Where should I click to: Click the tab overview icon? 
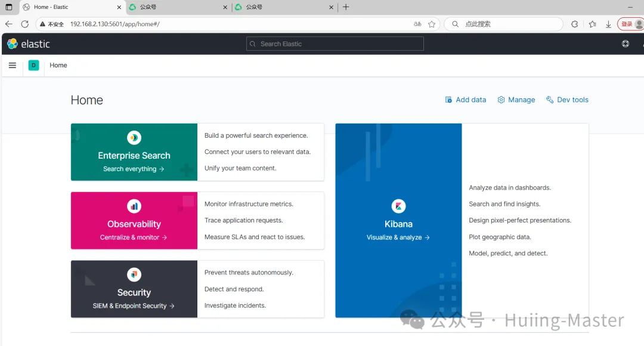point(8,7)
